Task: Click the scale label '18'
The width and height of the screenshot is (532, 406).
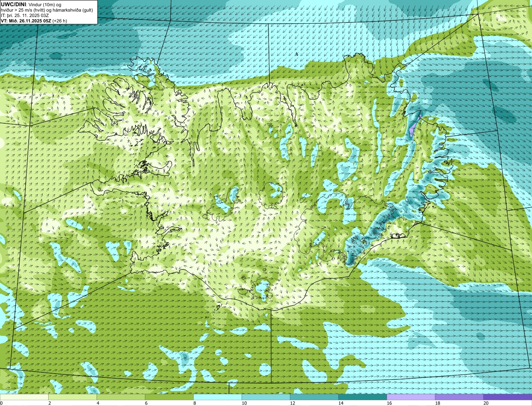Action: tap(437, 403)
